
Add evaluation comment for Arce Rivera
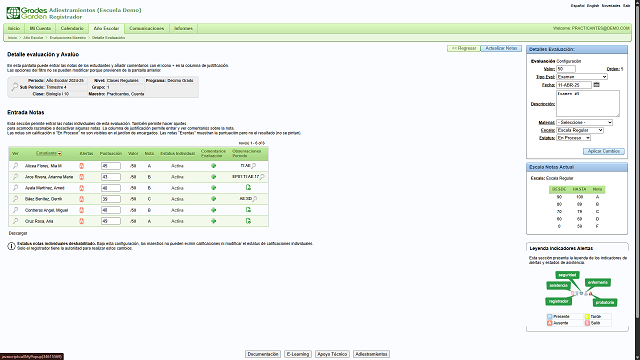(213, 177)
